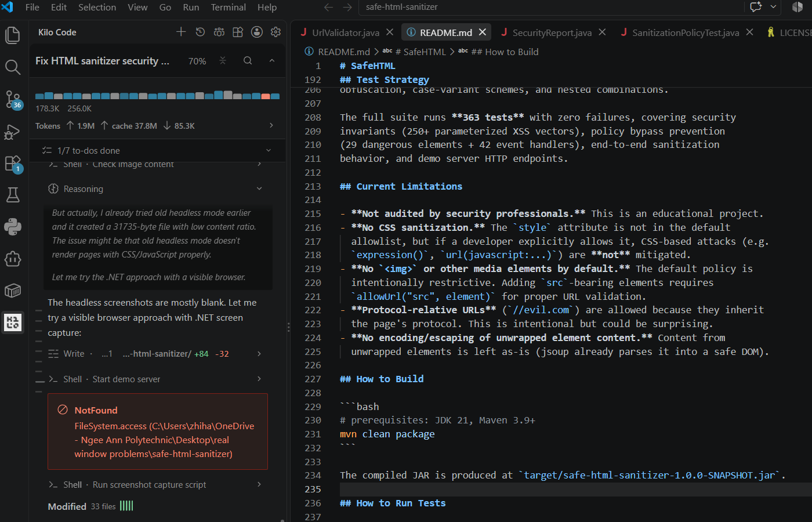Open the Python view in the activity bar
The image size is (812, 522).
pyautogui.click(x=13, y=227)
